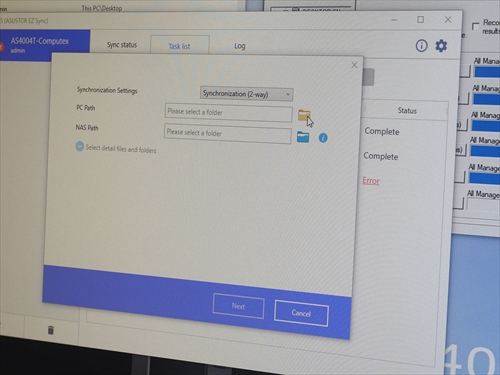The width and height of the screenshot is (500, 375).
Task: Open the Synchronization (2-way) dropdown
Action: click(x=247, y=94)
